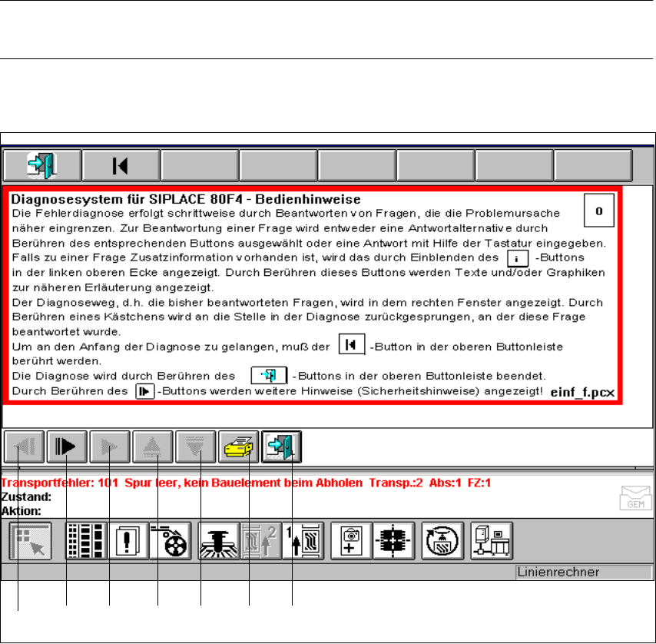The height and width of the screenshot is (644, 656).
Task: Click the third empty top bar button
Action: [x=357, y=166]
